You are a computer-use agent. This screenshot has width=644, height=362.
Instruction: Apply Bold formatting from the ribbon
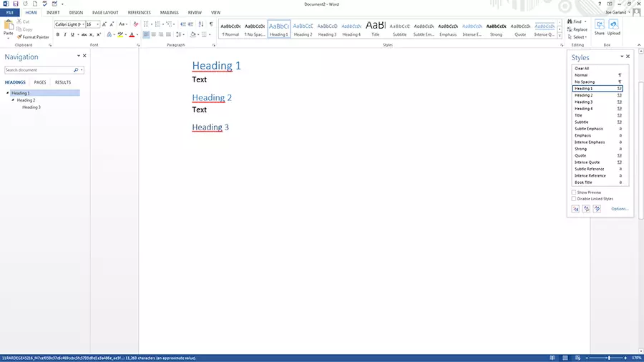coord(57,34)
